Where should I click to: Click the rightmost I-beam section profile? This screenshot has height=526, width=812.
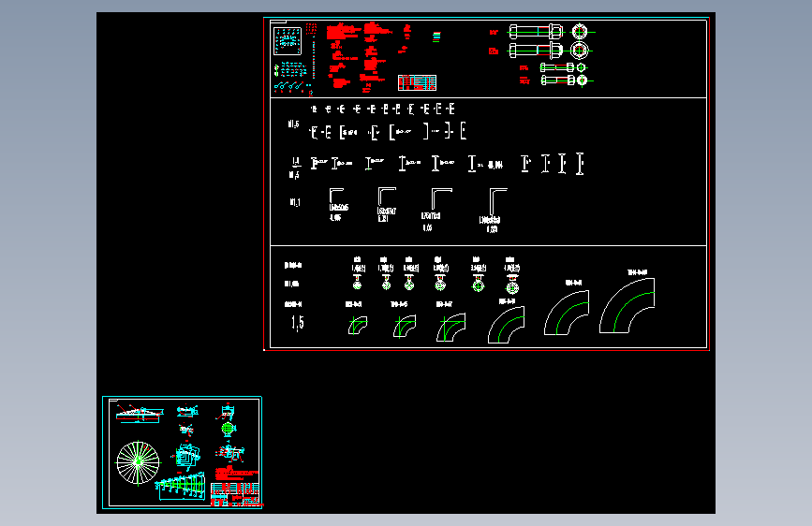click(x=580, y=164)
